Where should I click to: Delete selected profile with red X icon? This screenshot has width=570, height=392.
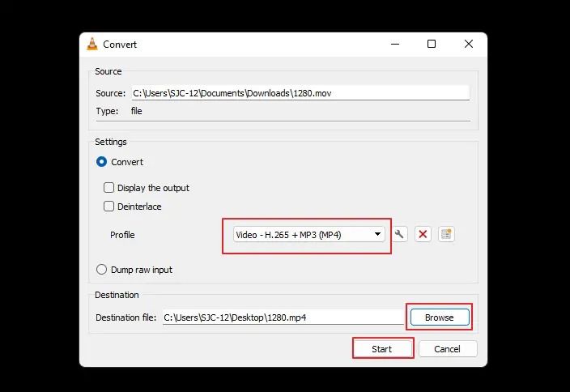tap(423, 234)
